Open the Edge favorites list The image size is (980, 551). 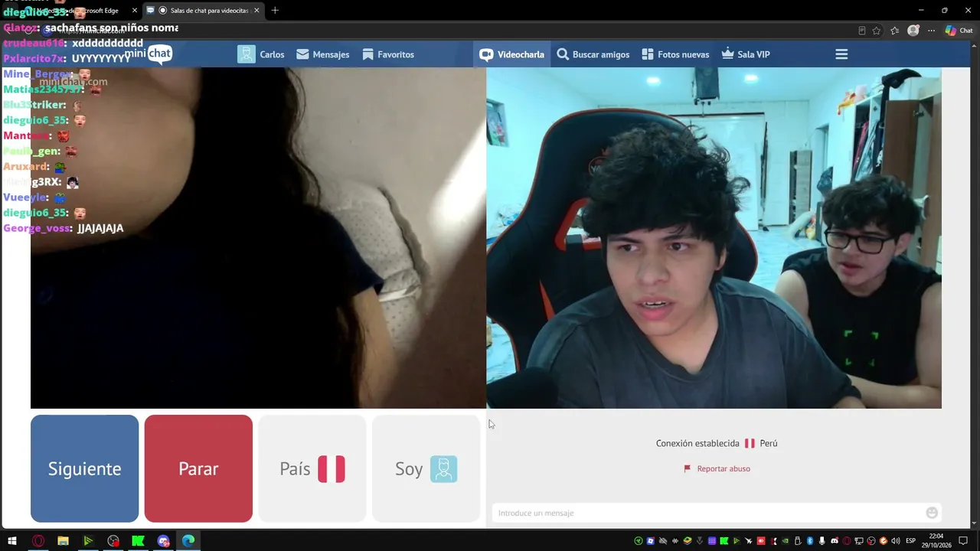point(894,31)
